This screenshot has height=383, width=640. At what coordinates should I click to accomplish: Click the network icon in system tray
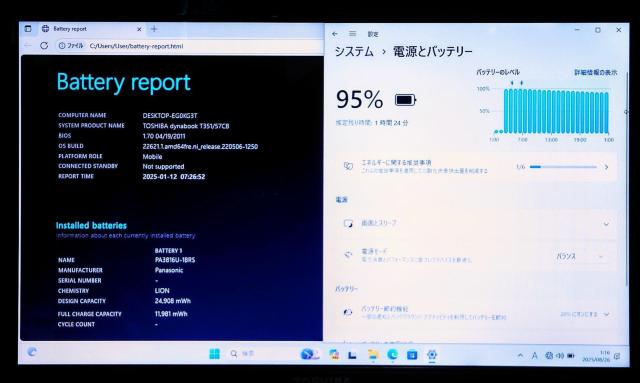tap(549, 356)
